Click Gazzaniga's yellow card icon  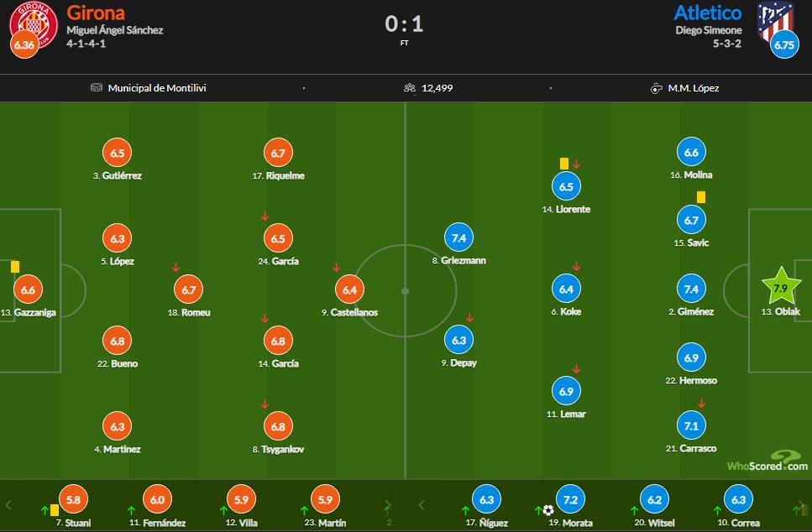15,267
